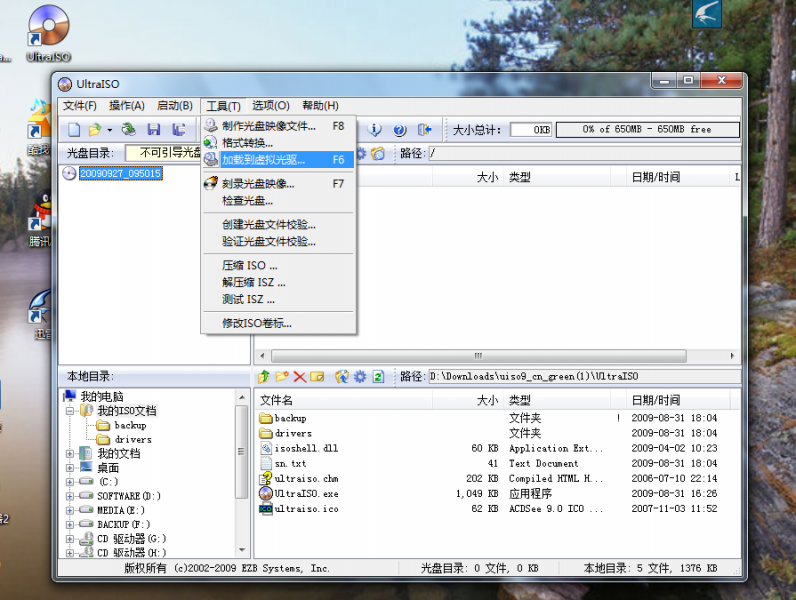Viewport: 796px width, 600px height.
Task: Click the Save As toolbar icon
Action: pos(178,130)
